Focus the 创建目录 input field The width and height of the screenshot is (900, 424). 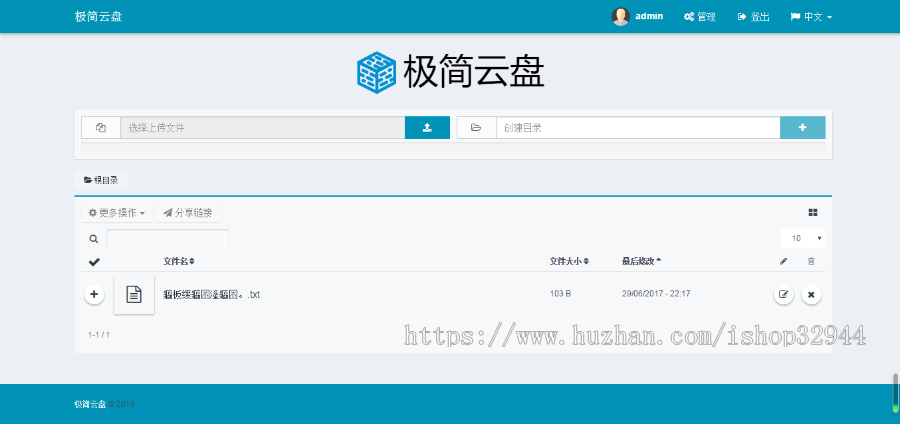coord(638,128)
